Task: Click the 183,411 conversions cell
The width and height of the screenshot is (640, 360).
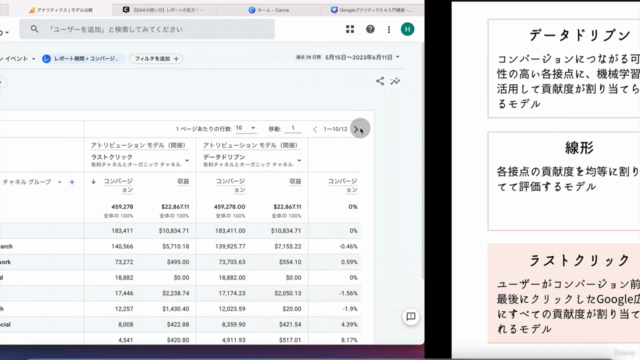Action: click(x=122, y=231)
